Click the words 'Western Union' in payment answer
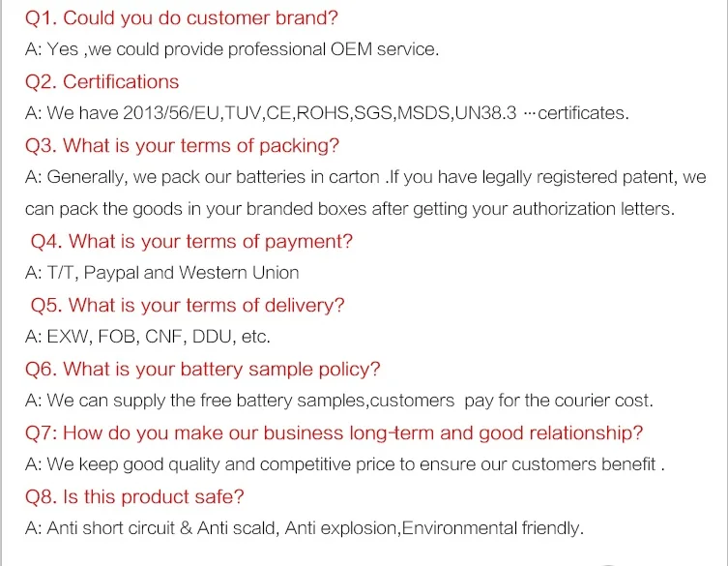Image resolution: width=728 pixels, height=566 pixels. pos(239,273)
